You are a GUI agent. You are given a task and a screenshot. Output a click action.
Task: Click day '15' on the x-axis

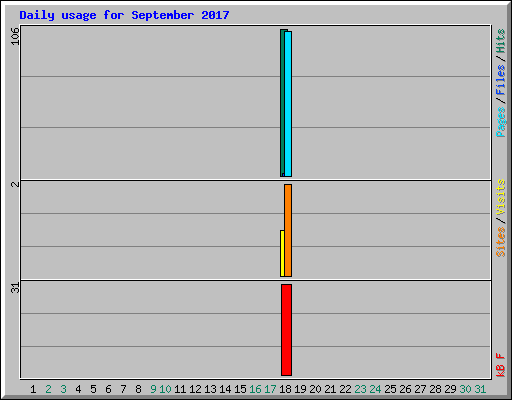click(x=240, y=389)
